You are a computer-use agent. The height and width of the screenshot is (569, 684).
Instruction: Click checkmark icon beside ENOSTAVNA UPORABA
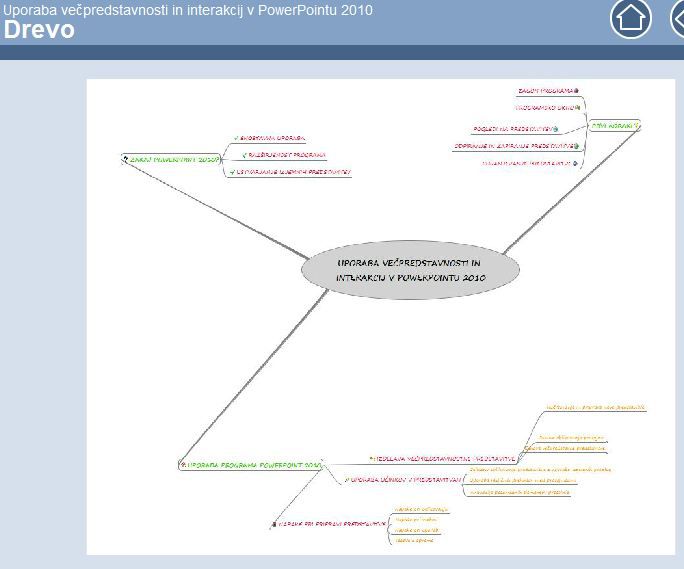click(x=236, y=138)
